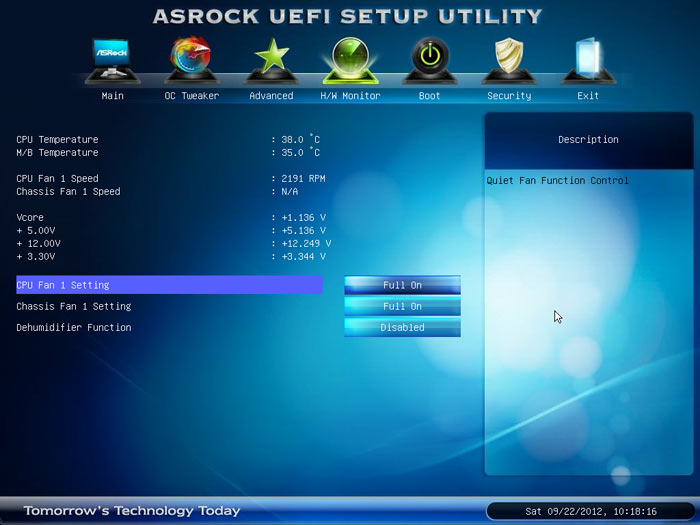
Task: Open the Dehumidifier Function Disabled dropdown
Action: click(402, 327)
